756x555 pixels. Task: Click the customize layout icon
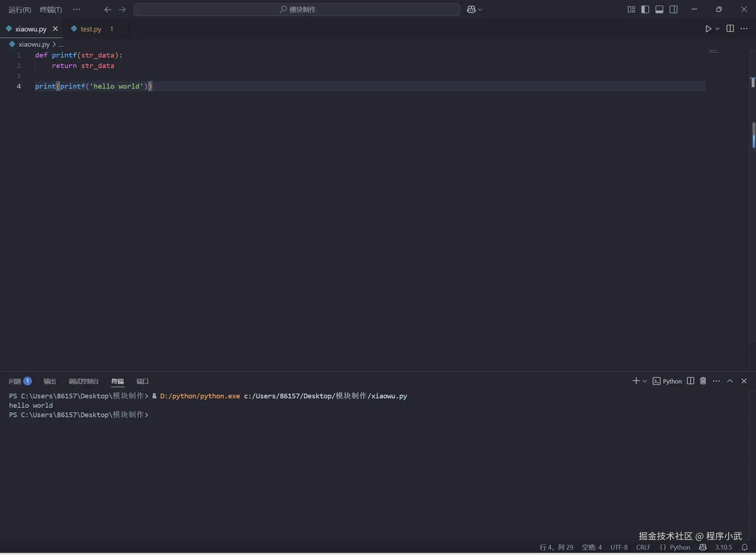click(x=631, y=10)
